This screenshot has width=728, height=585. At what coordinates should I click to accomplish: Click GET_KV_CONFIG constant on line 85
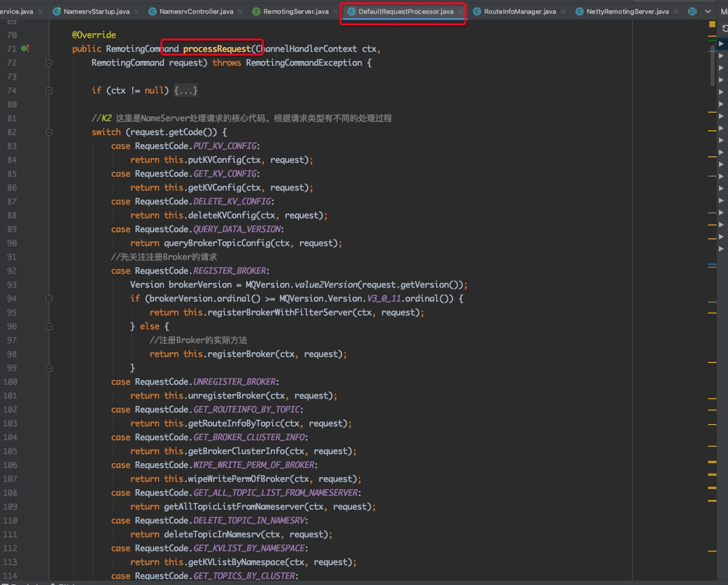[226, 174]
